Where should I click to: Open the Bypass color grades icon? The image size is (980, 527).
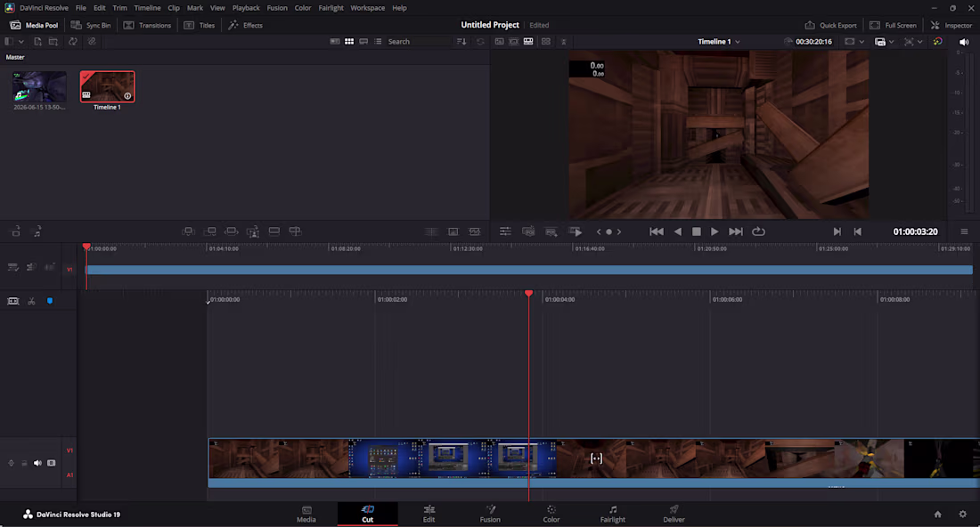(937, 41)
